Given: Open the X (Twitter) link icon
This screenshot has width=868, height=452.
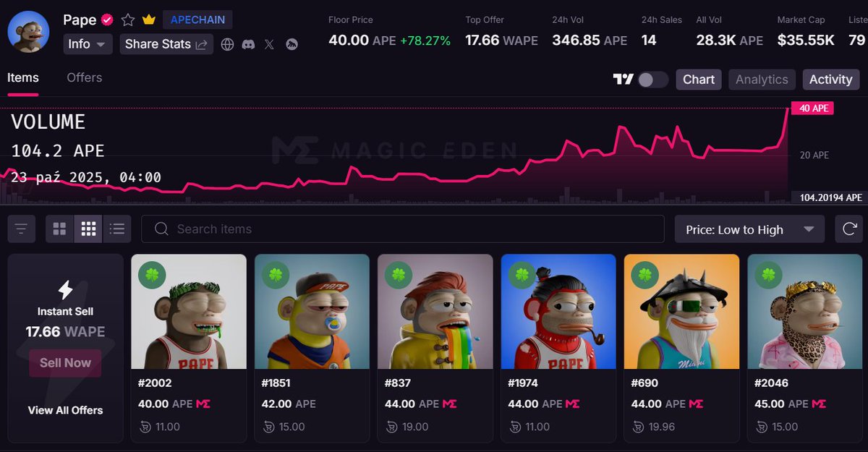Looking at the screenshot, I should tap(269, 45).
